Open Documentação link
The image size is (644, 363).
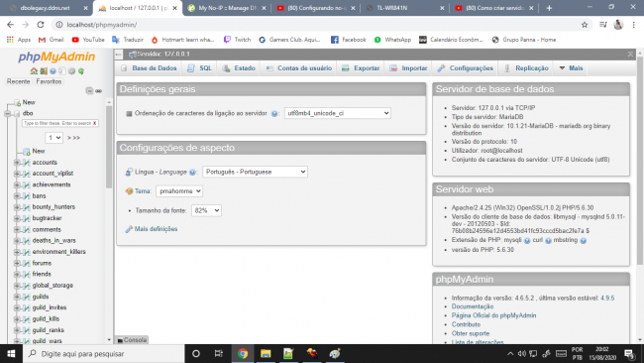[x=473, y=306]
